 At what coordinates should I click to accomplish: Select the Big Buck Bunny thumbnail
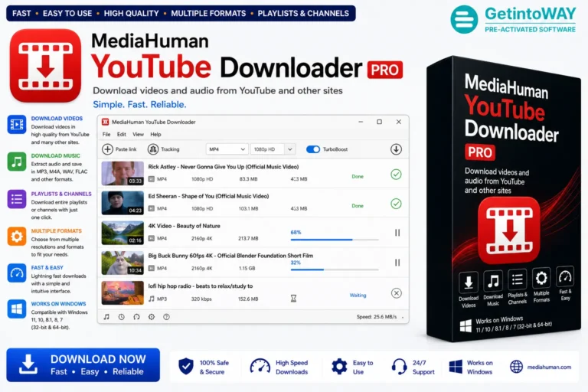click(x=122, y=263)
